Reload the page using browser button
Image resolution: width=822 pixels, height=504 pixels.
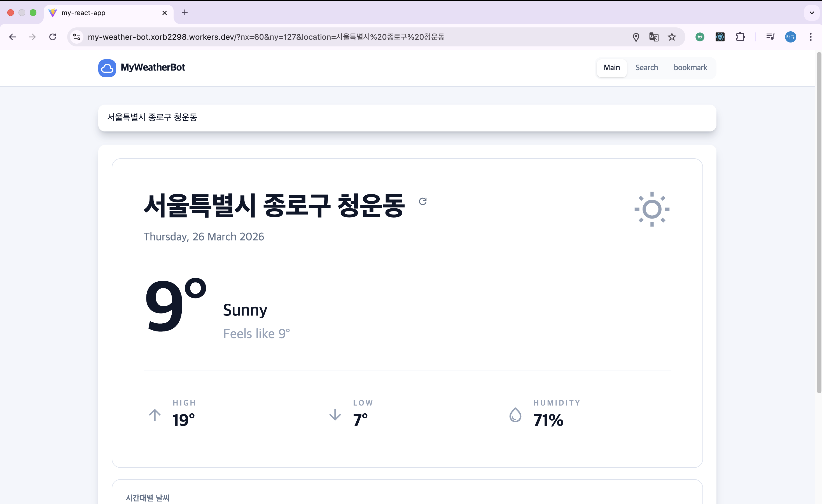click(53, 37)
